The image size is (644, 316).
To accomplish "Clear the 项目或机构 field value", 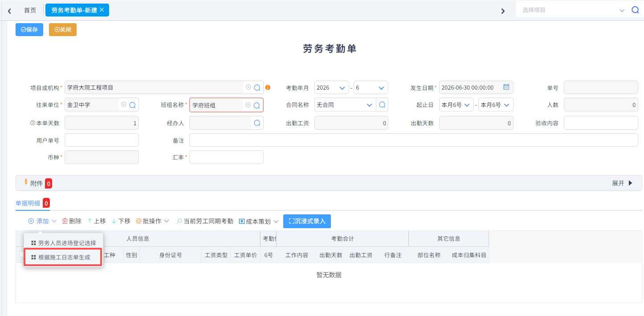I will [x=249, y=87].
